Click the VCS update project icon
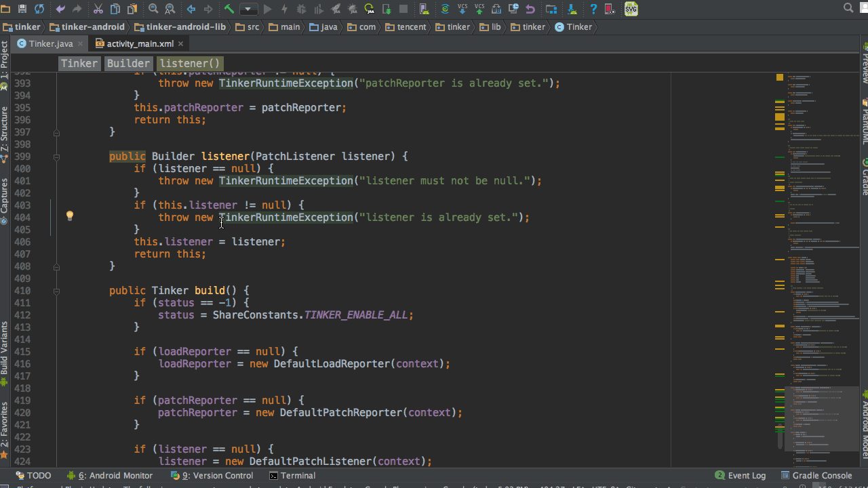Screen dimensions: 868x488 tap(462, 9)
